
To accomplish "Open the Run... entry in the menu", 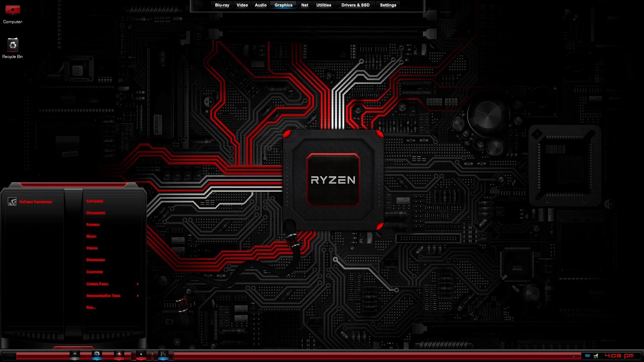I will pos(91,307).
